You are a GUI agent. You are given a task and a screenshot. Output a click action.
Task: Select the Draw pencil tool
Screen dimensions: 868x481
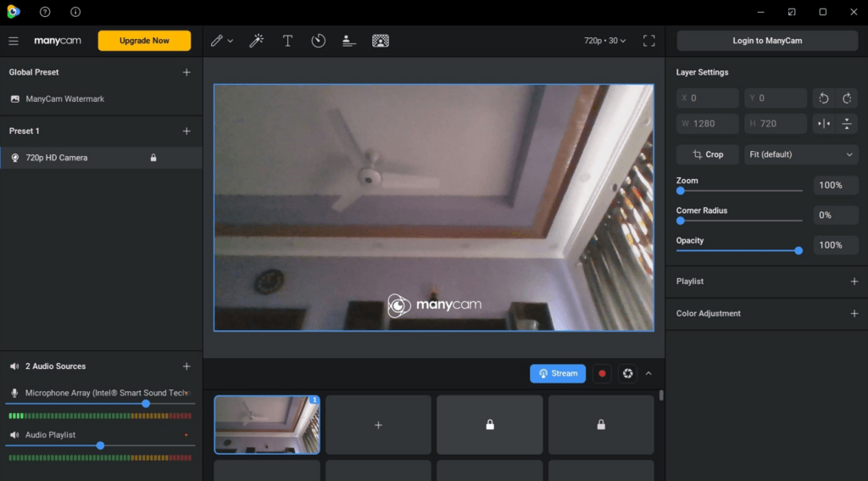(x=217, y=41)
